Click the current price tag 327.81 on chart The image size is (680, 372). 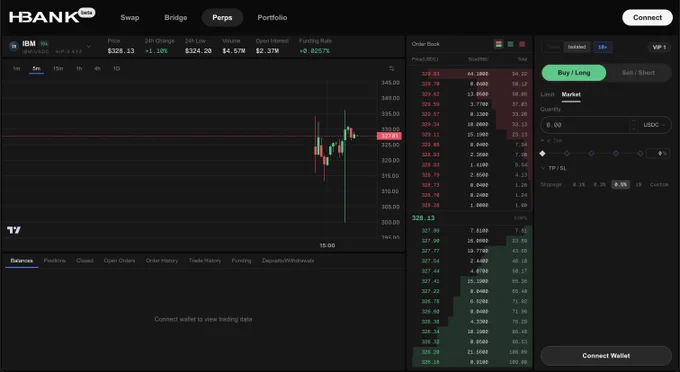click(x=389, y=136)
